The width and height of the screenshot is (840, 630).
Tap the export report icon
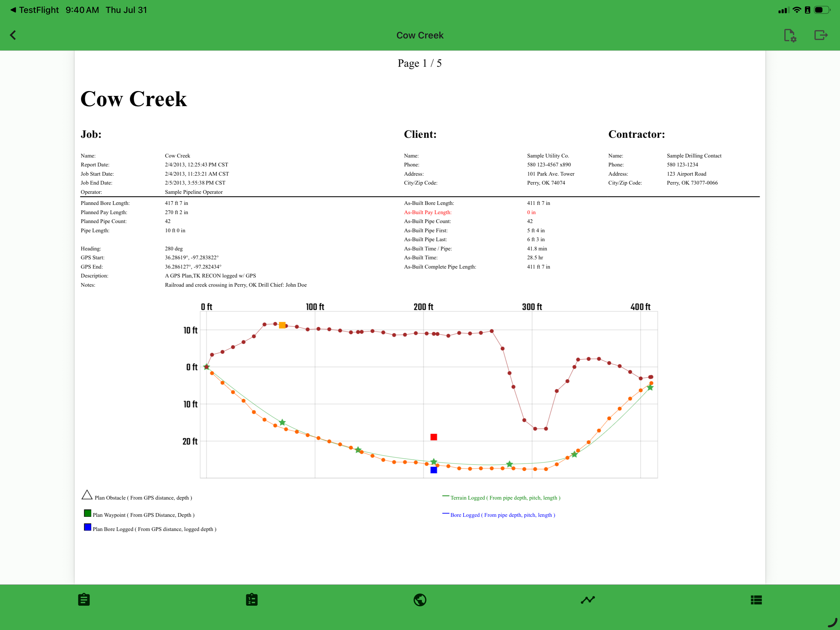[821, 35]
